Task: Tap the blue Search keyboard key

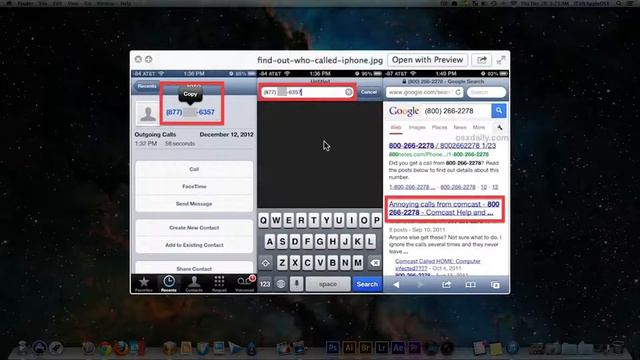Action: pyautogui.click(x=367, y=284)
